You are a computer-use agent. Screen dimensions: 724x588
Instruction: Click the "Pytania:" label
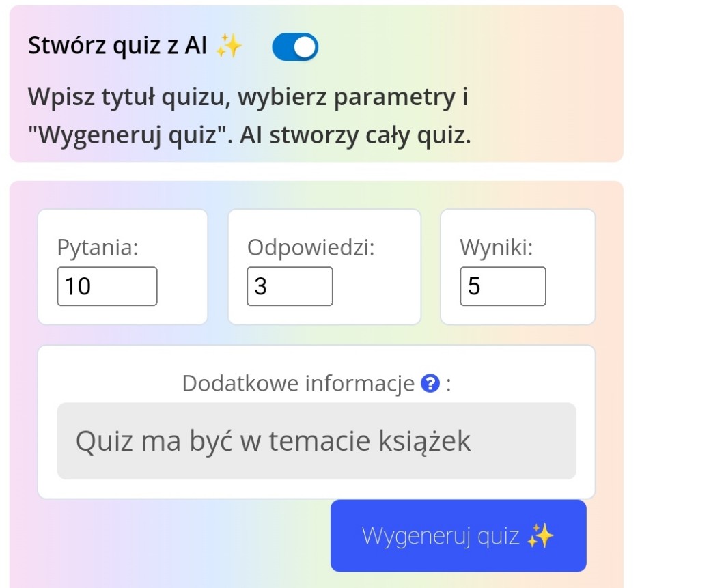98,247
